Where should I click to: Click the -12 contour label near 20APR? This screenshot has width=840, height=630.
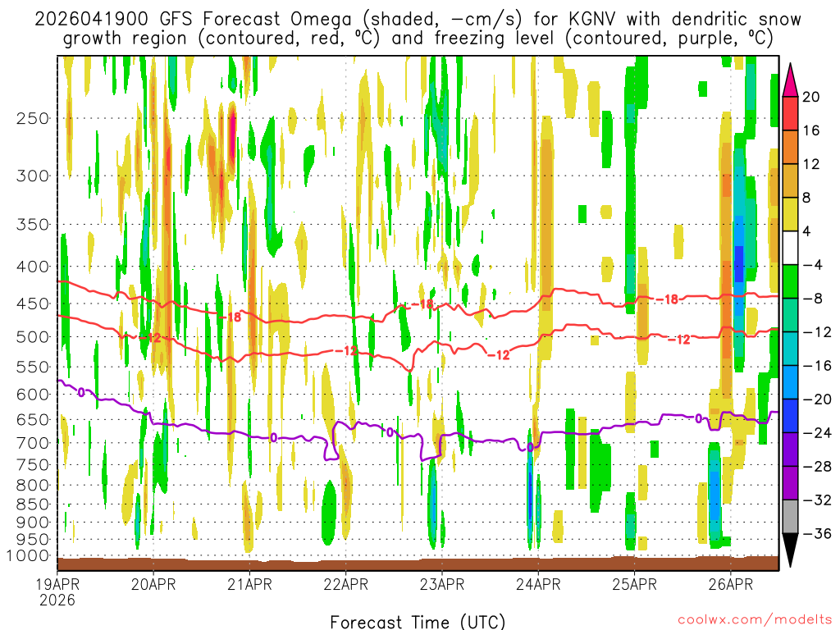[149, 338]
